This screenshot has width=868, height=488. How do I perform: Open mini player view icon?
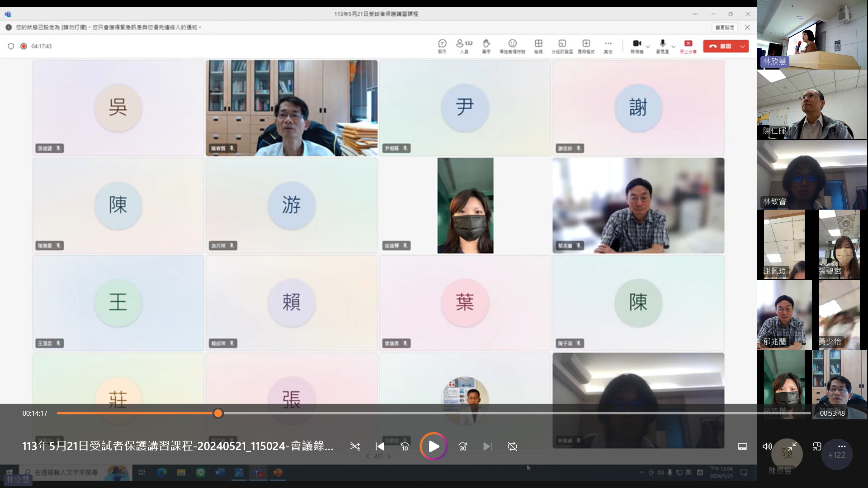[x=817, y=446]
